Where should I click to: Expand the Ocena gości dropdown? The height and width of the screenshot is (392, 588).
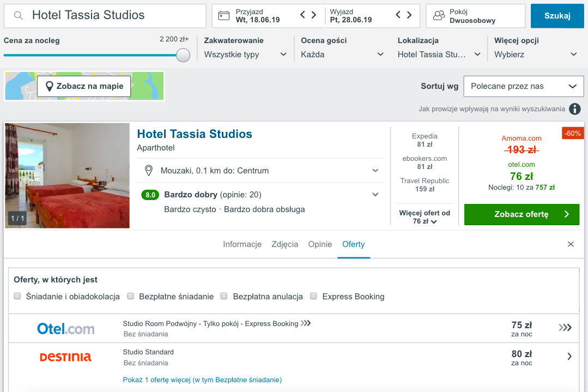coord(342,55)
